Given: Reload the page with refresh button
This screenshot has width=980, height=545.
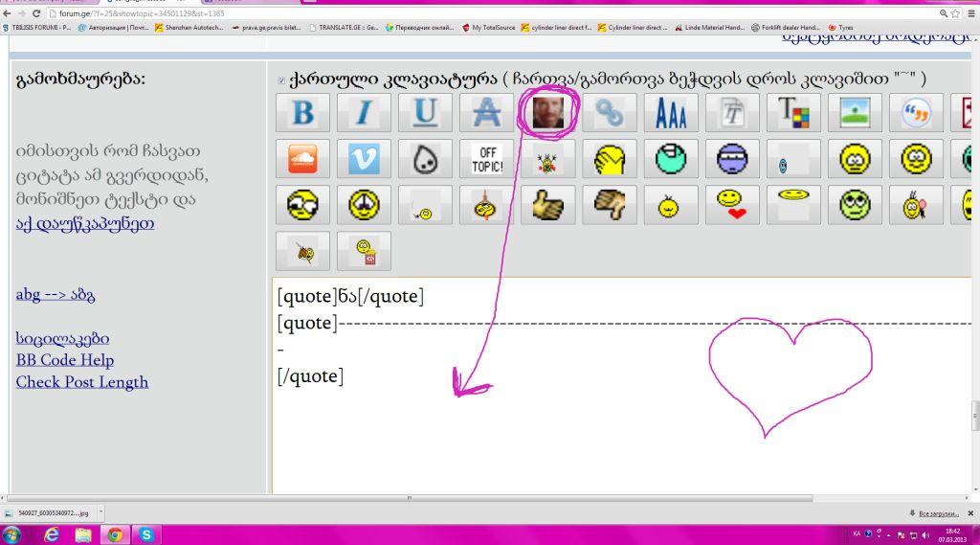Looking at the screenshot, I should coord(36,13).
